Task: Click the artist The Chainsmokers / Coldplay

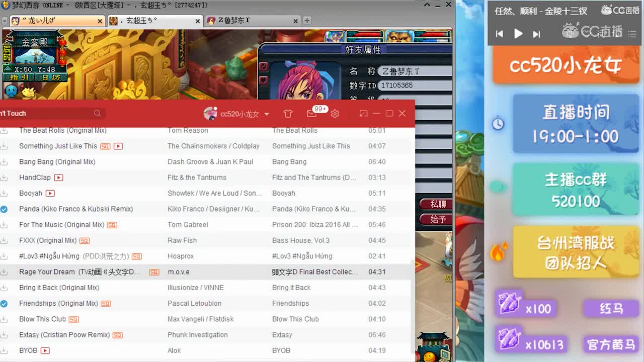Action: 213,146
